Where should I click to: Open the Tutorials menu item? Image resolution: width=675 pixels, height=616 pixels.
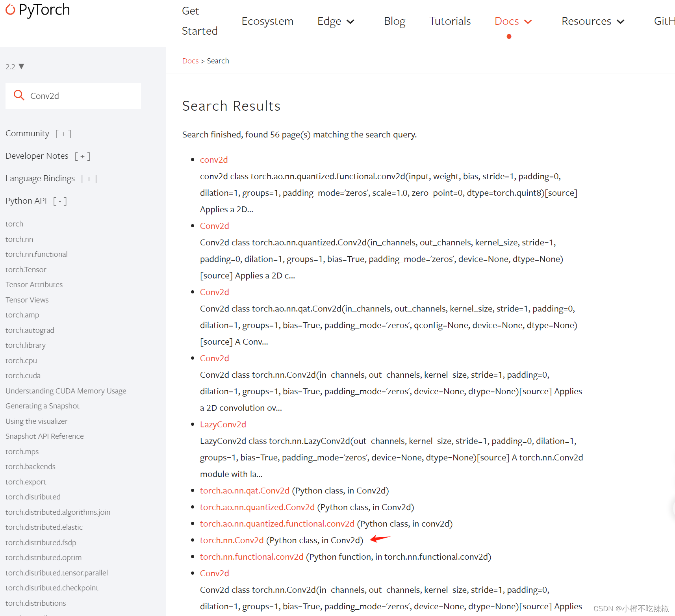(449, 21)
